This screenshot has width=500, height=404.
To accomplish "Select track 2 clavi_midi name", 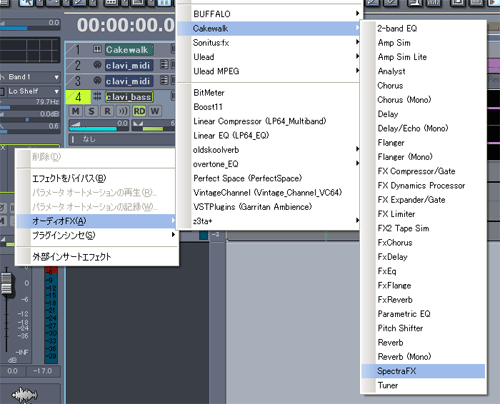I will pos(129,65).
